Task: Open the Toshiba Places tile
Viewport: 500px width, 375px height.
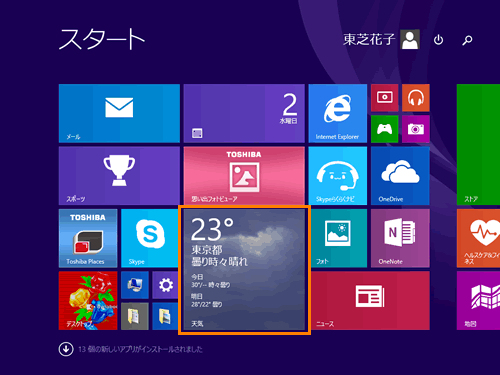Action: click(x=88, y=238)
